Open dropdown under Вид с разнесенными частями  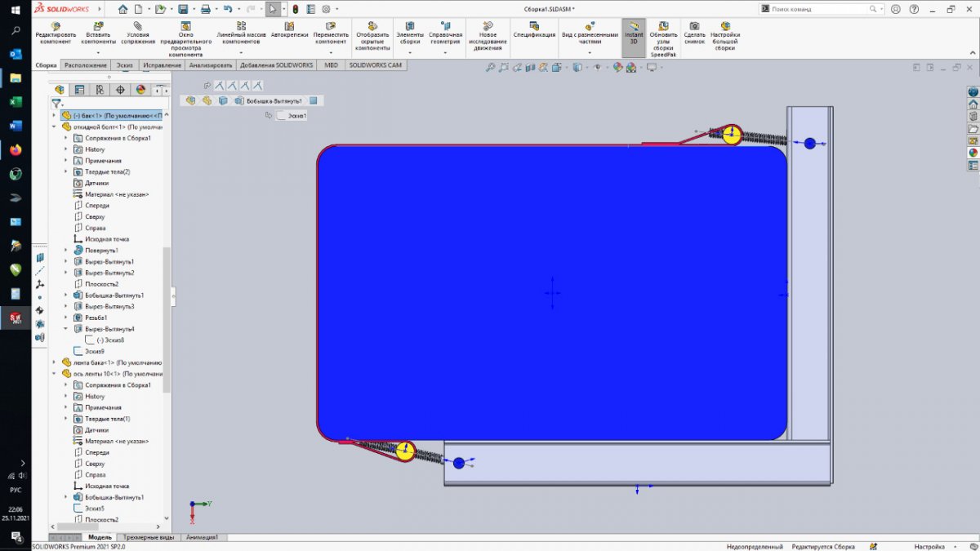pyautogui.click(x=590, y=51)
